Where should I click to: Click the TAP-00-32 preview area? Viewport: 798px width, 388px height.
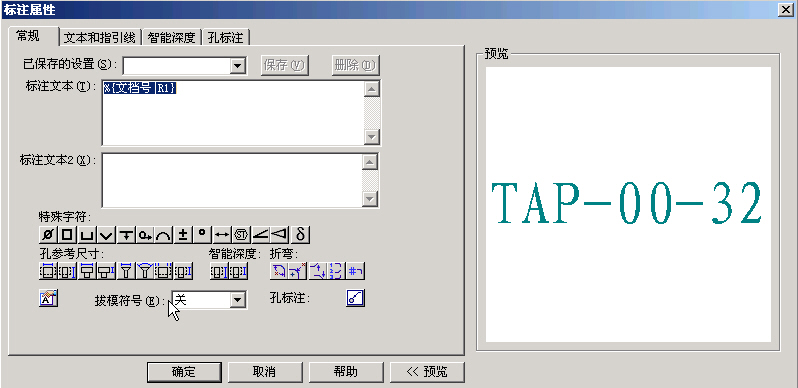628,204
